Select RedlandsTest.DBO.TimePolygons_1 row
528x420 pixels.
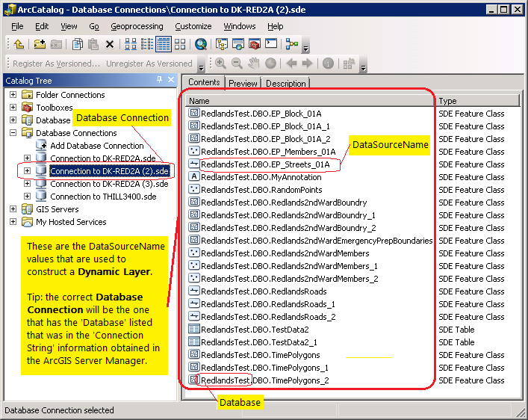pyautogui.click(x=264, y=368)
